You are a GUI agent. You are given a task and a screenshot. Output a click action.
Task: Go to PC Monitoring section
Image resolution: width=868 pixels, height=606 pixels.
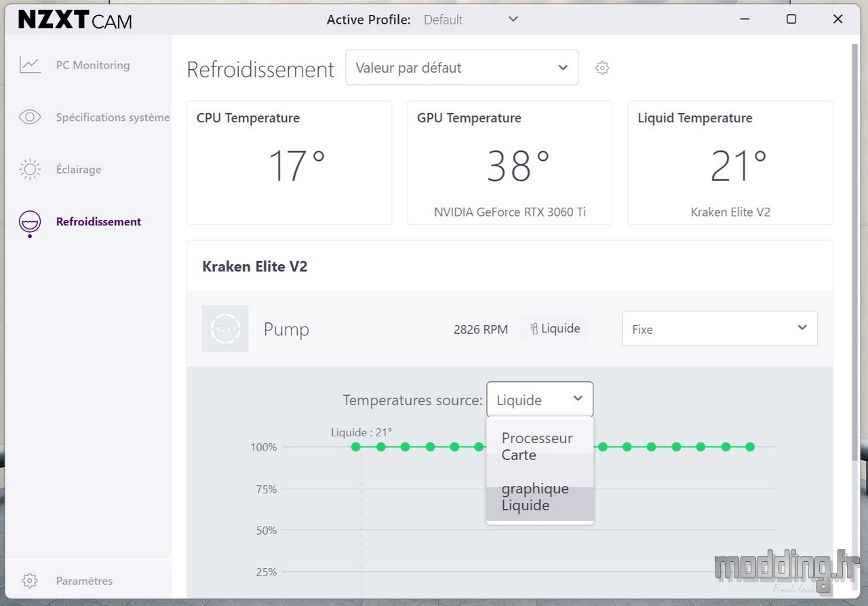tap(93, 65)
